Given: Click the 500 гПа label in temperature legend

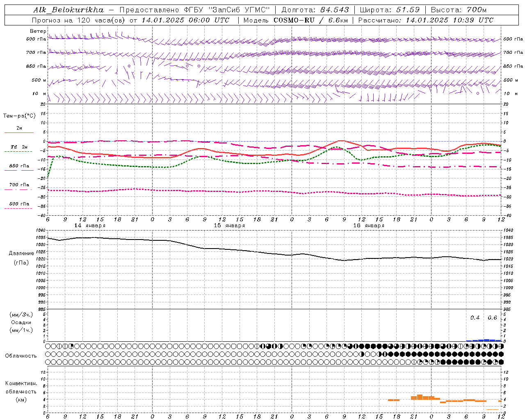Looking at the screenshot, I should click(x=19, y=204).
